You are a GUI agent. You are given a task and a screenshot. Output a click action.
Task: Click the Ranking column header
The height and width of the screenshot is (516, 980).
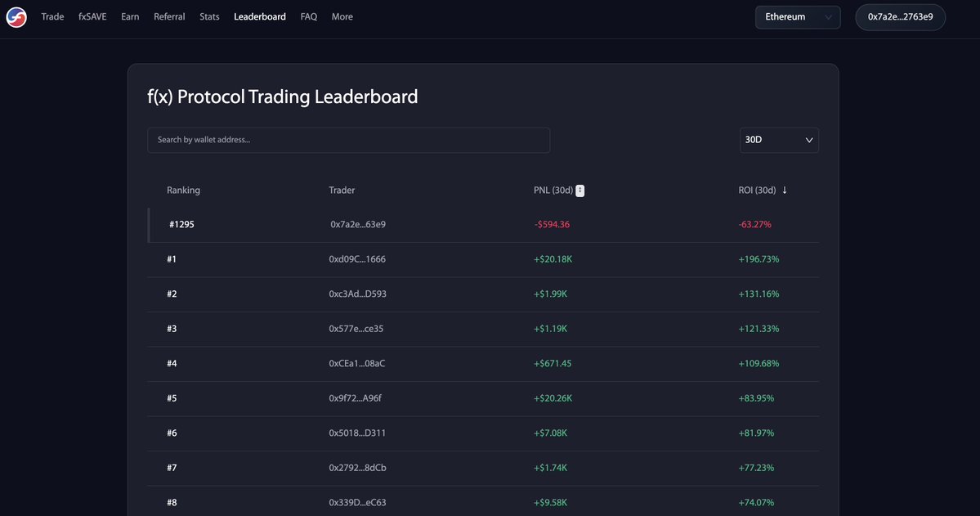pos(183,191)
